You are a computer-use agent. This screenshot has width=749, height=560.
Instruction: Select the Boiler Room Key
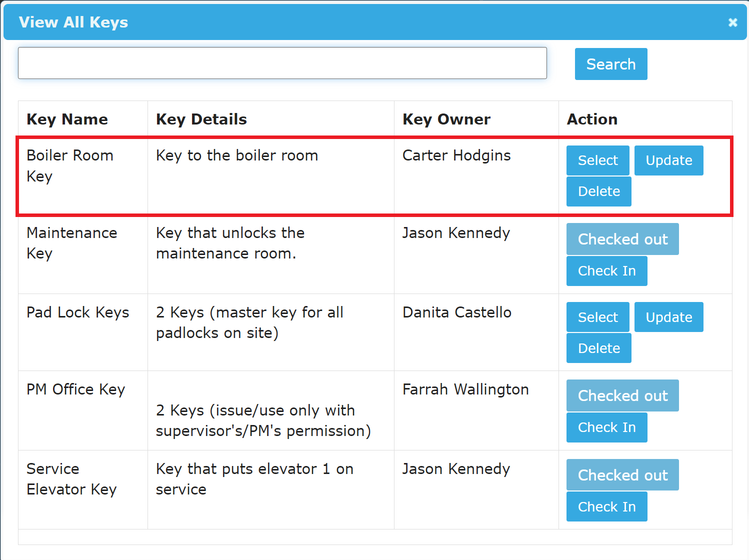(597, 160)
